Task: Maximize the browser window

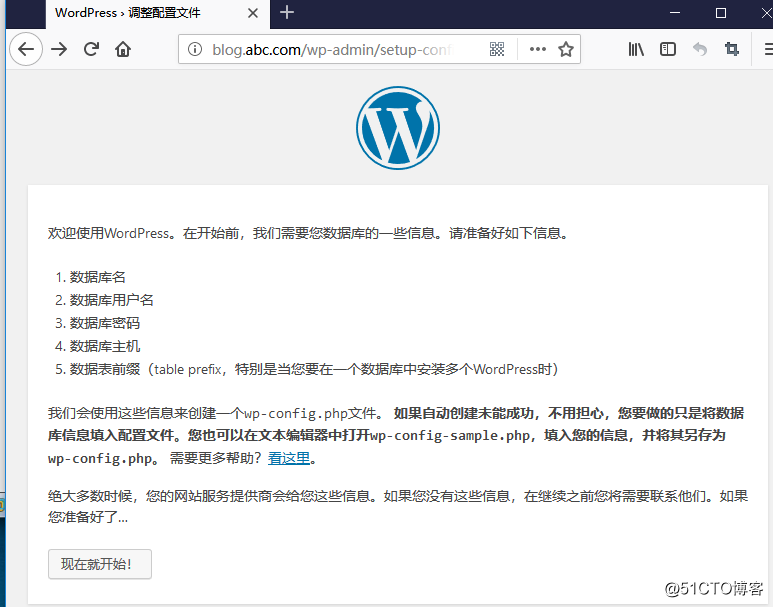Action: pos(721,13)
